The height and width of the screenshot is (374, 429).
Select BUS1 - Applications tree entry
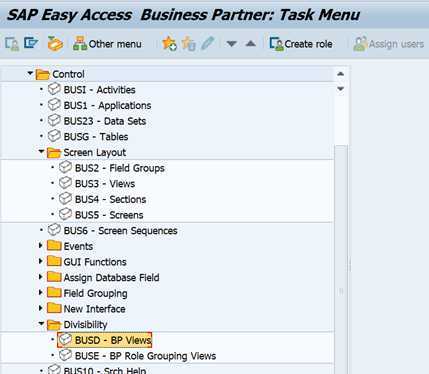tap(107, 105)
